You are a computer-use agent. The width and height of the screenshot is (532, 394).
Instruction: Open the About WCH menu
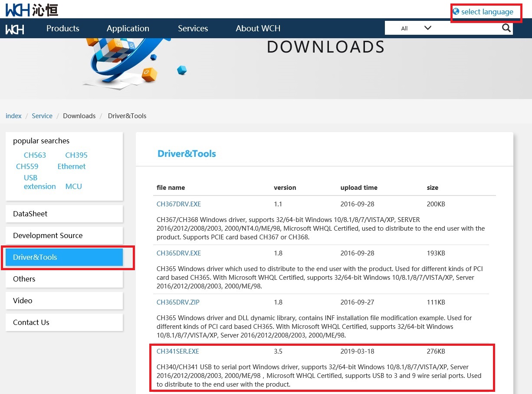(x=258, y=29)
